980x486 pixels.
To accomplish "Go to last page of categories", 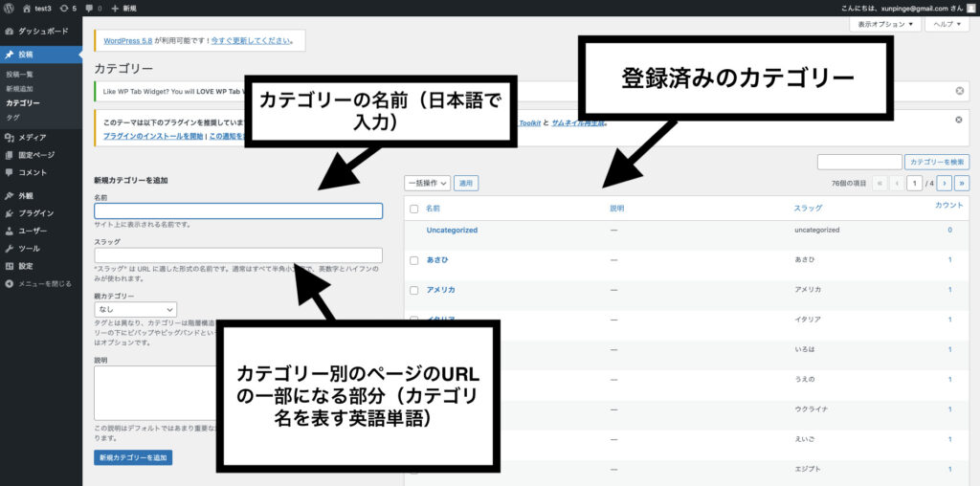I will [962, 183].
